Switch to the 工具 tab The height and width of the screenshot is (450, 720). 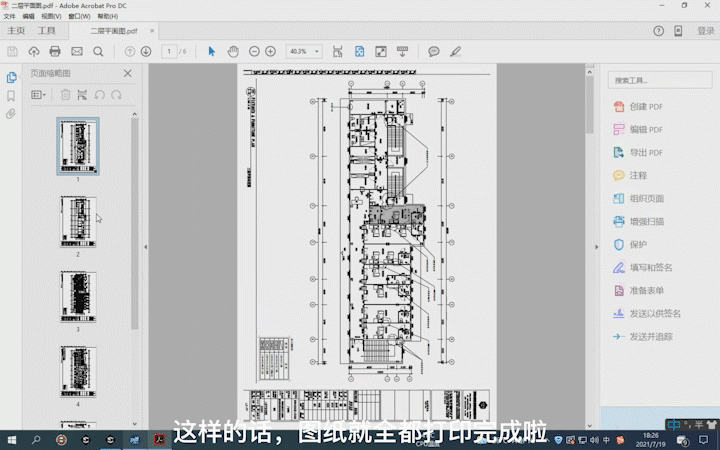[x=47, y=31]
